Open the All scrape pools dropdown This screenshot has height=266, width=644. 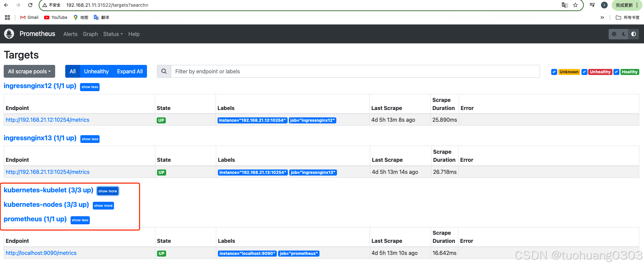click(29, 71)
